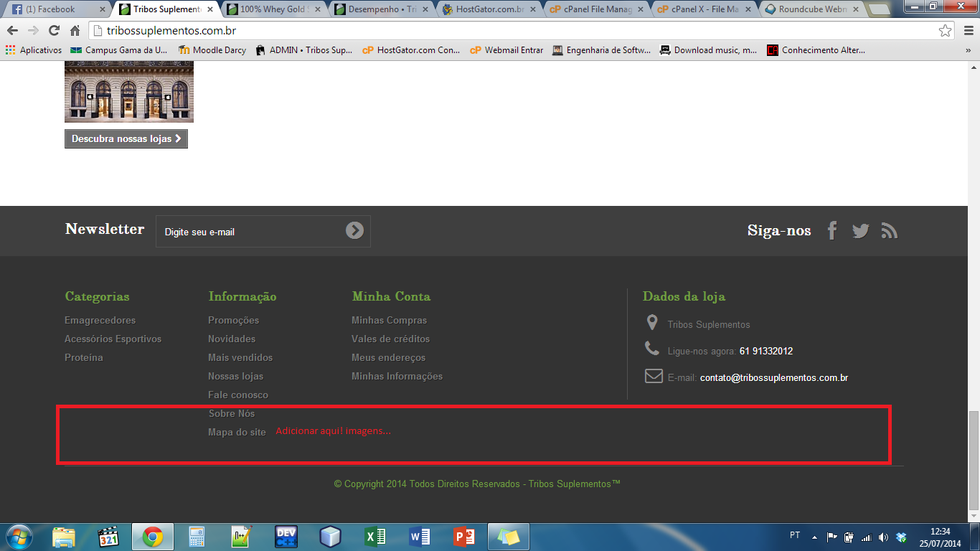Click the volume speaker tray icon
The image size is (980, 551).
point(883,537)
